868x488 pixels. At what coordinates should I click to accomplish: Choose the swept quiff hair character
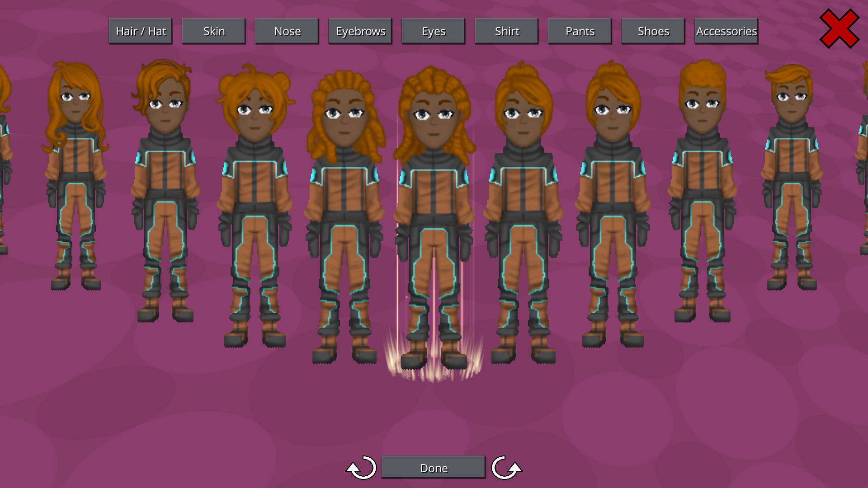click(x=792, y=177)
